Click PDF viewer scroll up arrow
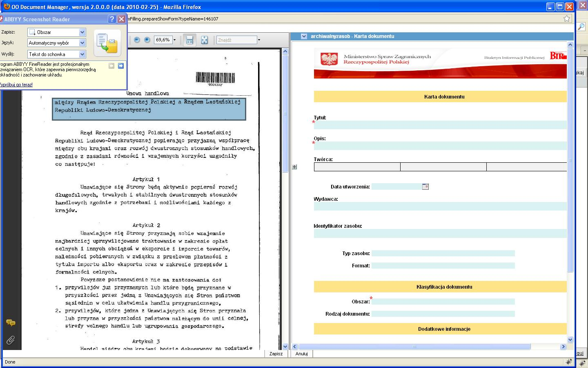This screenshot has height=368, width=588. click(285, 51)
